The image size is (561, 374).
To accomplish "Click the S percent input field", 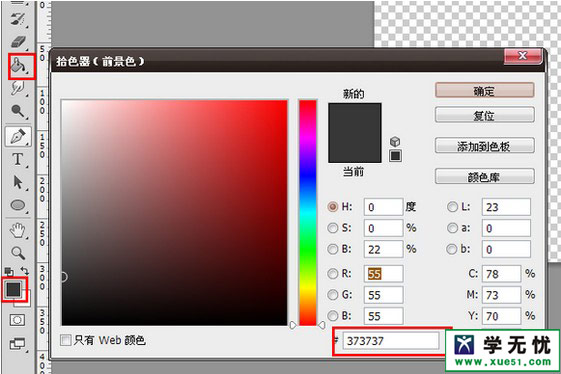I will [x=384, y=228].
